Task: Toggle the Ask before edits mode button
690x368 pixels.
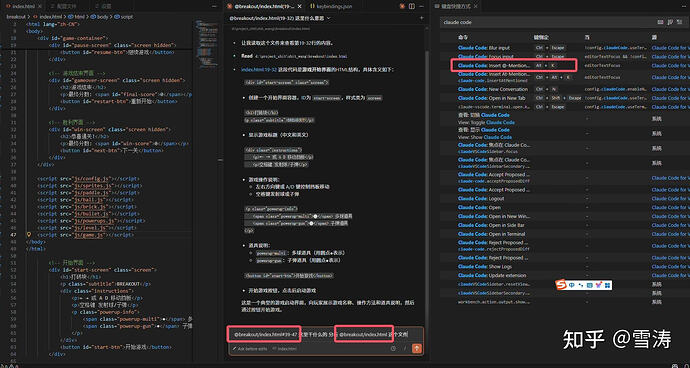Action: (x=250, y=349)
